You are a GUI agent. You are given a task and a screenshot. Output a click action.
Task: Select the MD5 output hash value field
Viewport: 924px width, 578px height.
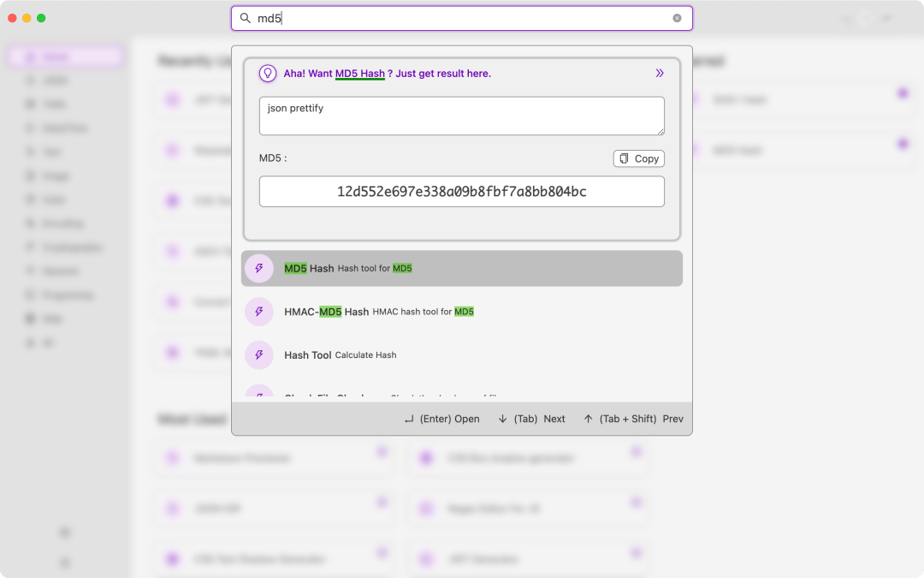pos(462,192)
